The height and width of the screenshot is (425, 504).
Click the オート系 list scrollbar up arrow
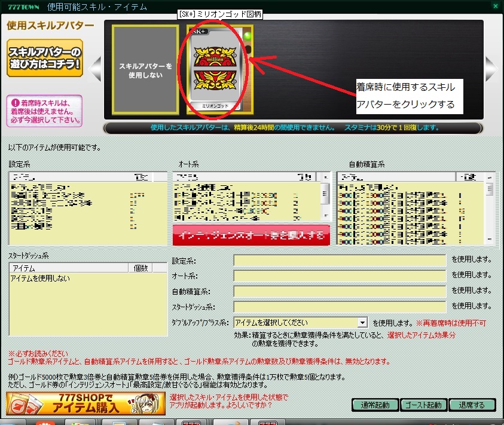(x=326, y=177)
